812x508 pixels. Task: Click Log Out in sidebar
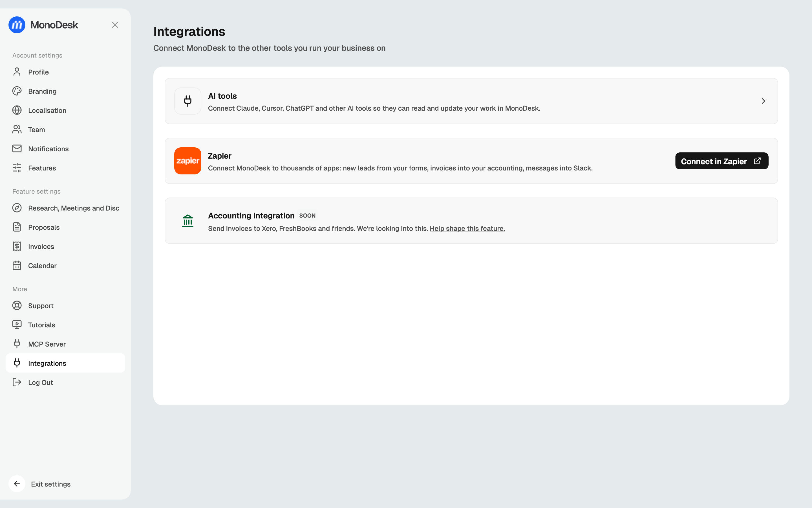[x=65, y=382]
